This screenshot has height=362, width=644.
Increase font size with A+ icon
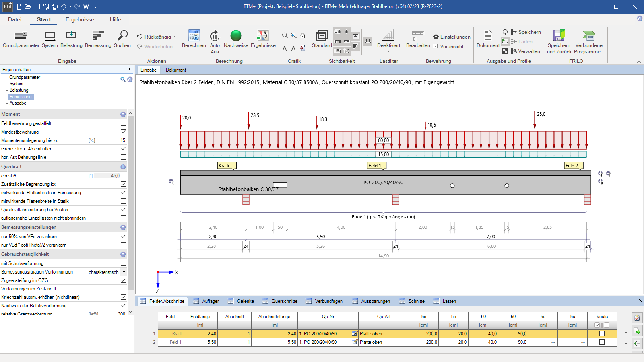click(285, 48)
